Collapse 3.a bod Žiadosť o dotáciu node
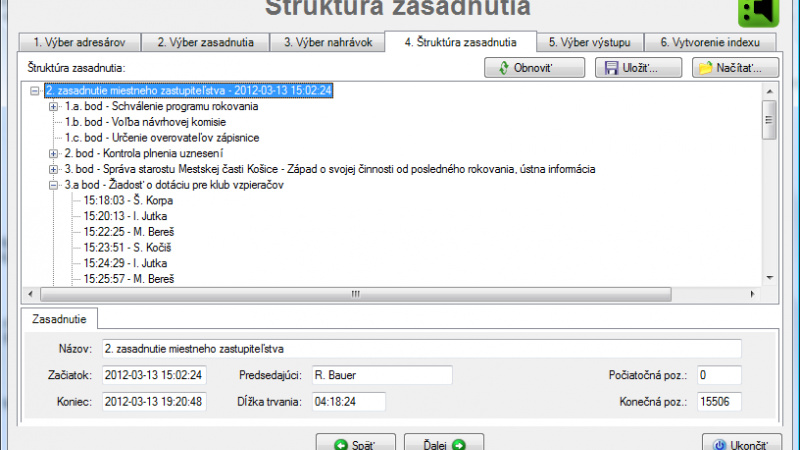Image resolution: width=800 pixels, height=450 pixels. [53, 185]
